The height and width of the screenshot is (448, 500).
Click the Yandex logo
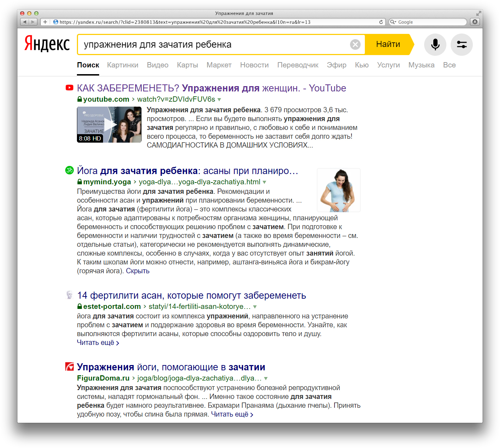47,44
